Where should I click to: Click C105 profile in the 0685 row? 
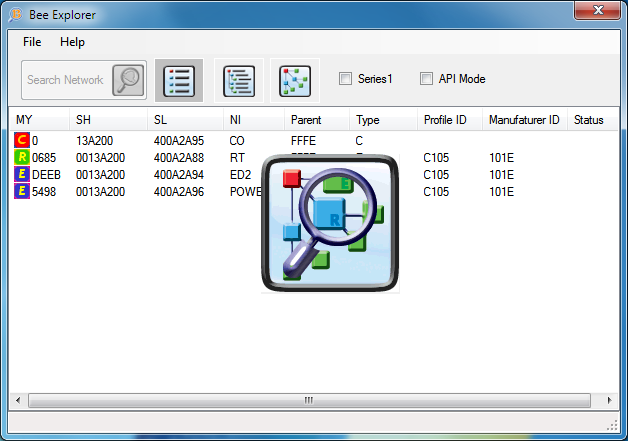436,158
